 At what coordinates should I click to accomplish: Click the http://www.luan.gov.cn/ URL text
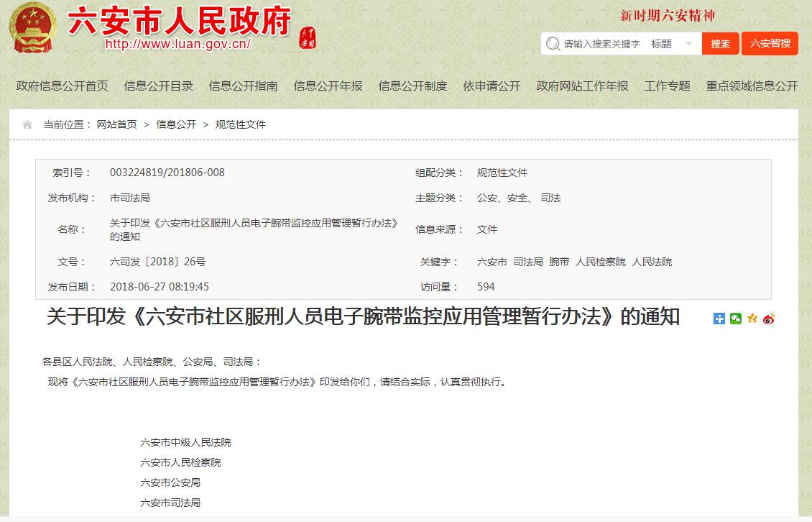coord(178,44)
